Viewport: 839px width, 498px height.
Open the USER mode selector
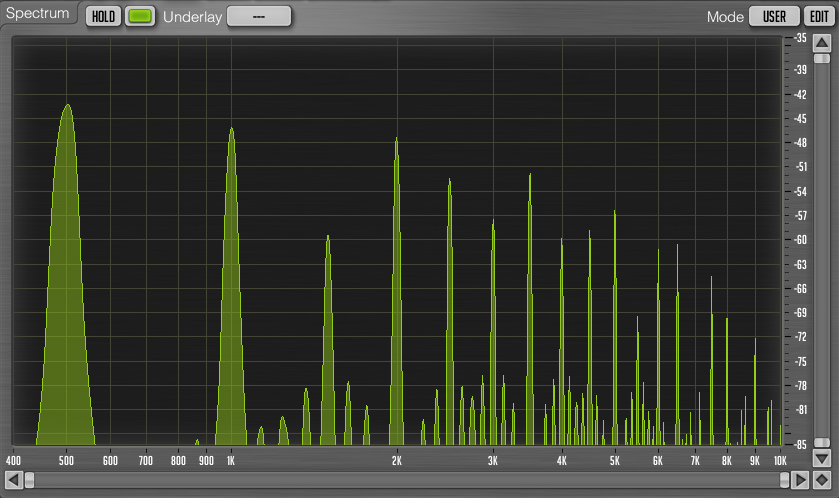click(775, 17)
